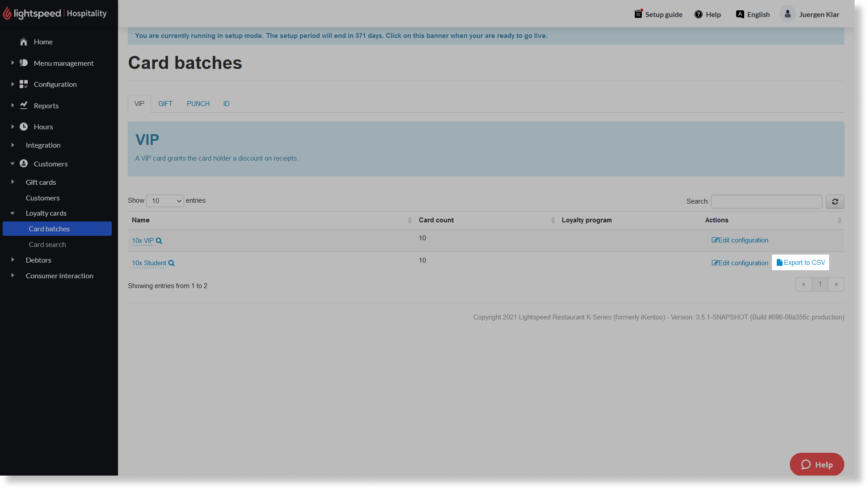Viewport: 868px width, 489px height.
Task: Select entries per page dropdown showing 10
Action: 165,200
